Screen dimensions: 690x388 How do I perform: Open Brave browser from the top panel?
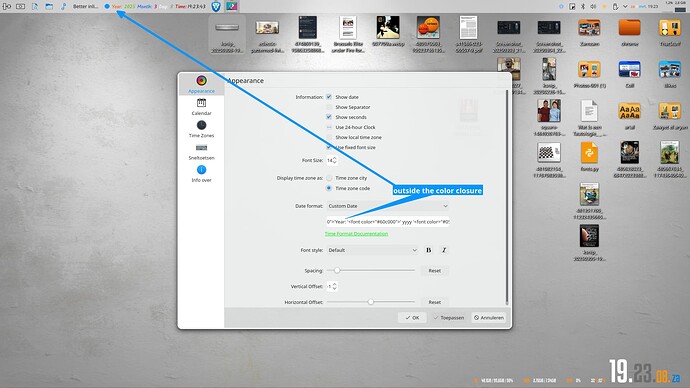tap(216, 6)
